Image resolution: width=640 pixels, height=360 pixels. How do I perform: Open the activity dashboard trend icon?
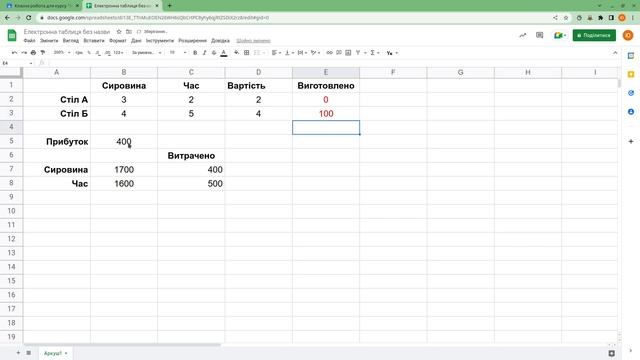[x=522, y=36]
